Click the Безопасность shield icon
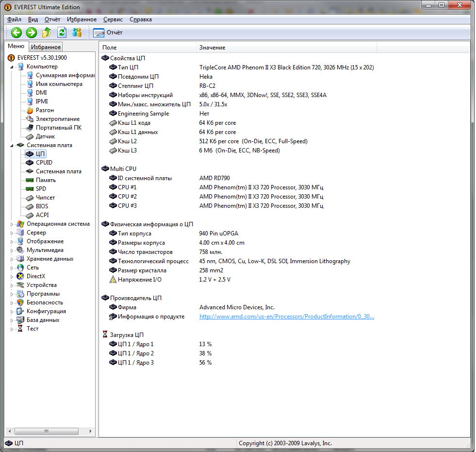 coord(20,302)
